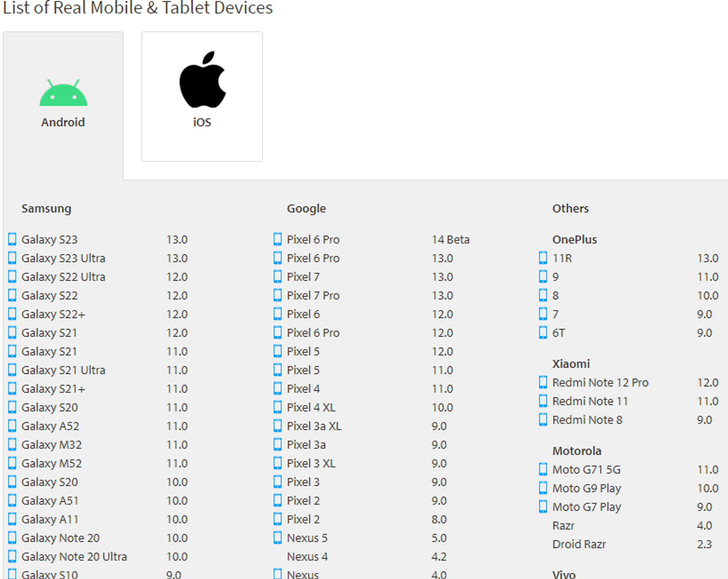Click the "Google" column heading
Screen dimensions: 728x579
[x=306, y=208]
